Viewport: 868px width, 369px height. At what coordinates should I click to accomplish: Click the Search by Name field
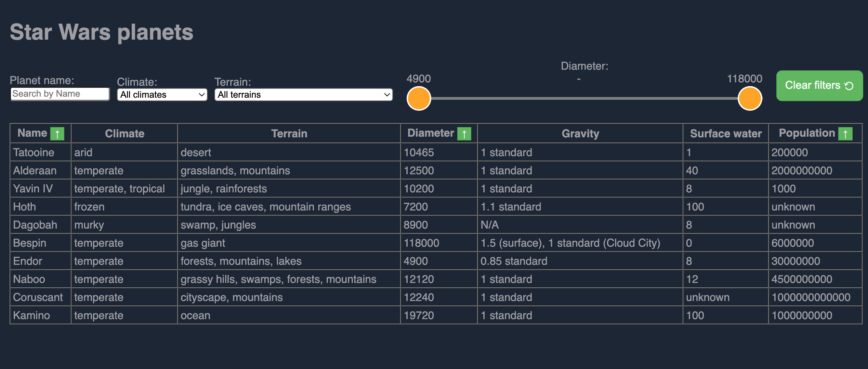(60, 94)
